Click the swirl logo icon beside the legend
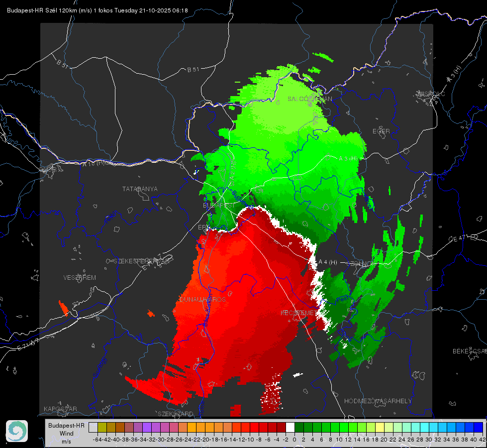Image resolution: width=487 pixels, height=448 pixels. [17, 431]
